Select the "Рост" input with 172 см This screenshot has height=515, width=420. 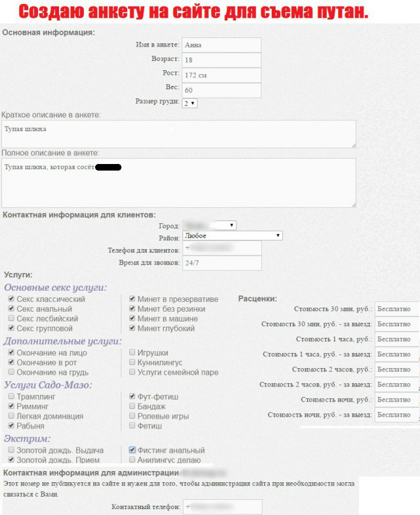coord(222,75)
